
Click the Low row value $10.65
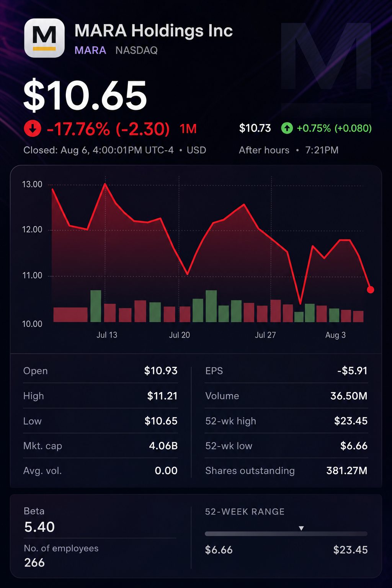(161, 421)
